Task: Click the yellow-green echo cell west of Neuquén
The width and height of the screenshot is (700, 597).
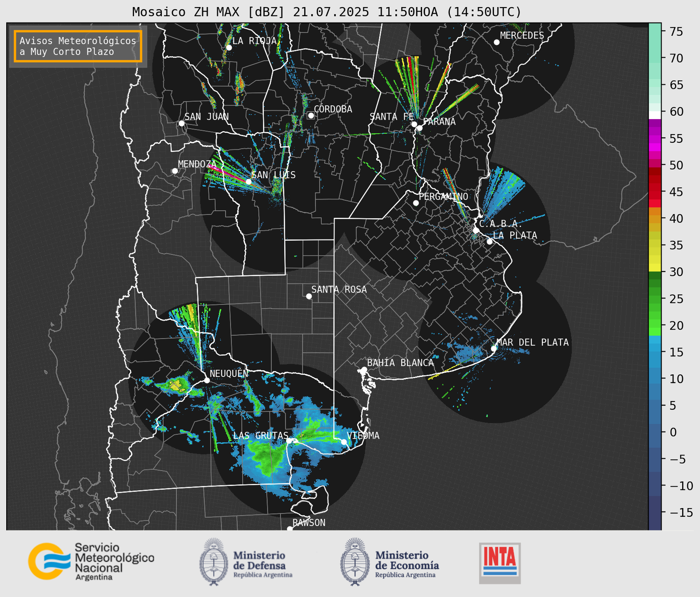Action: point(177,385)
